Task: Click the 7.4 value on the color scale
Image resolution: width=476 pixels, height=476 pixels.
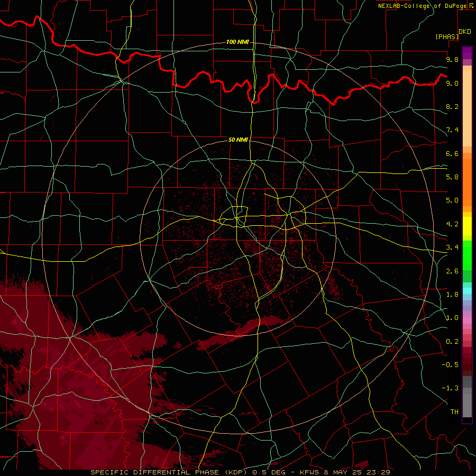Action: [452, 130]
